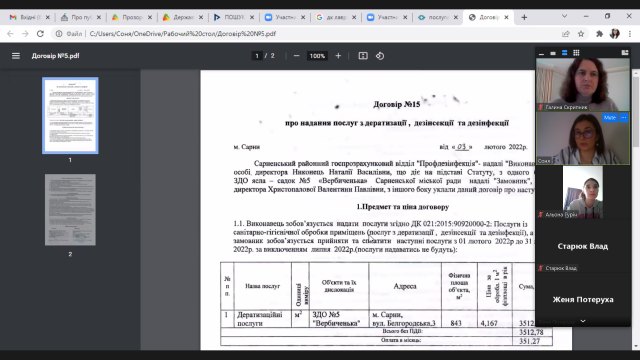The height and width of the screenshot is (360, 640).
Task: Open the tab search dropdown arrow
Action: click(x=564, y=16)
